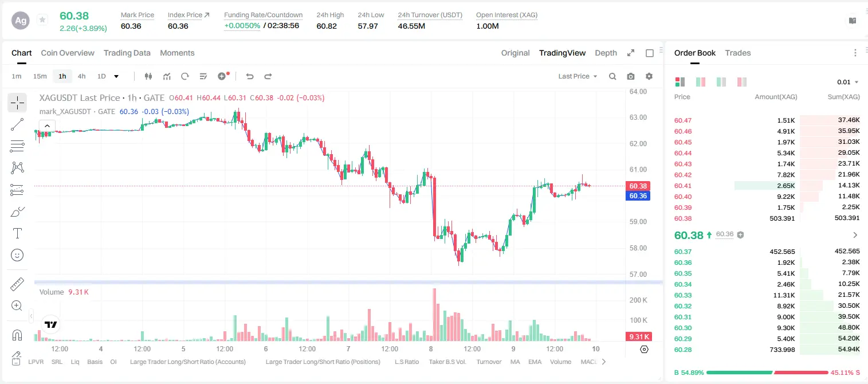Open the candlestick chart style icon

(x=148, y=76)
